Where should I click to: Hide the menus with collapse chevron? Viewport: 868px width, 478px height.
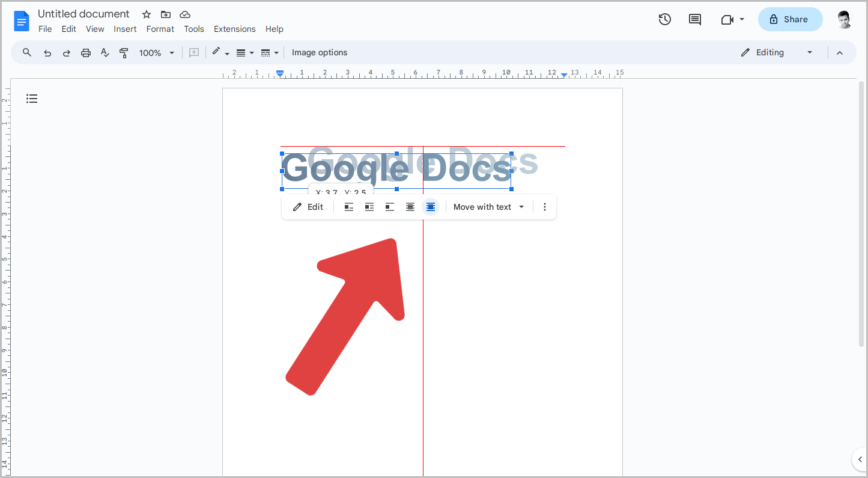coord(840,53)
